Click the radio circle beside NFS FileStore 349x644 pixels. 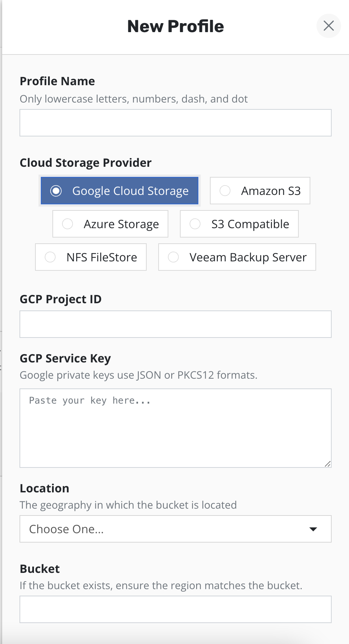tap(50, 257)
